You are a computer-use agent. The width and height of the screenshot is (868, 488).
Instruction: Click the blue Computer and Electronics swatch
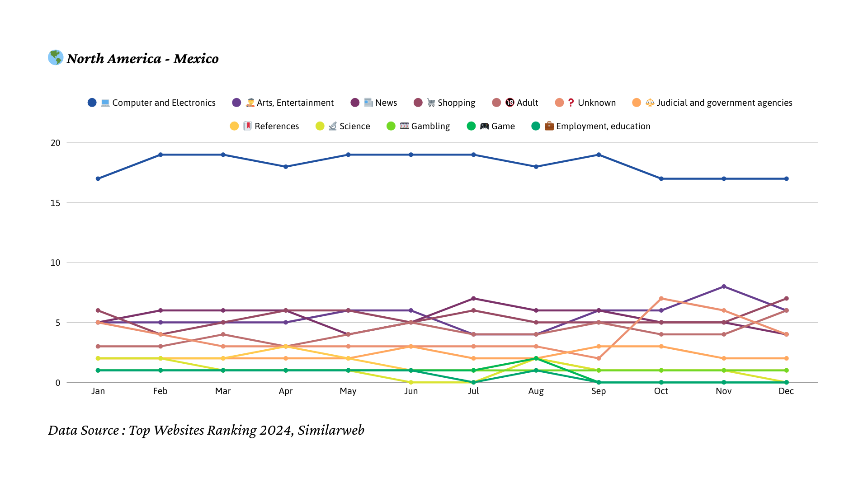[x=92, y=103]
